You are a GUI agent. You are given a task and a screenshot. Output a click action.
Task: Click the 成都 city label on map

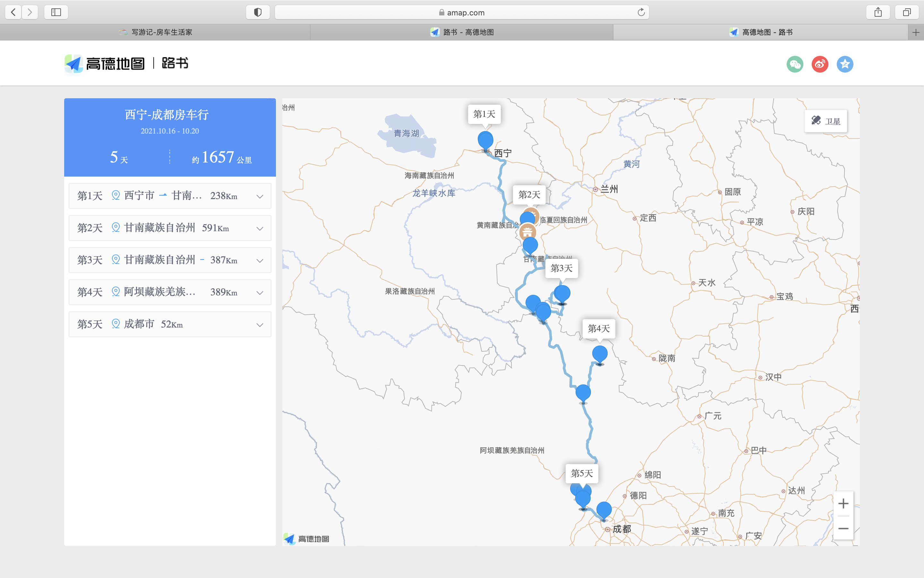[x=621, y=529]
